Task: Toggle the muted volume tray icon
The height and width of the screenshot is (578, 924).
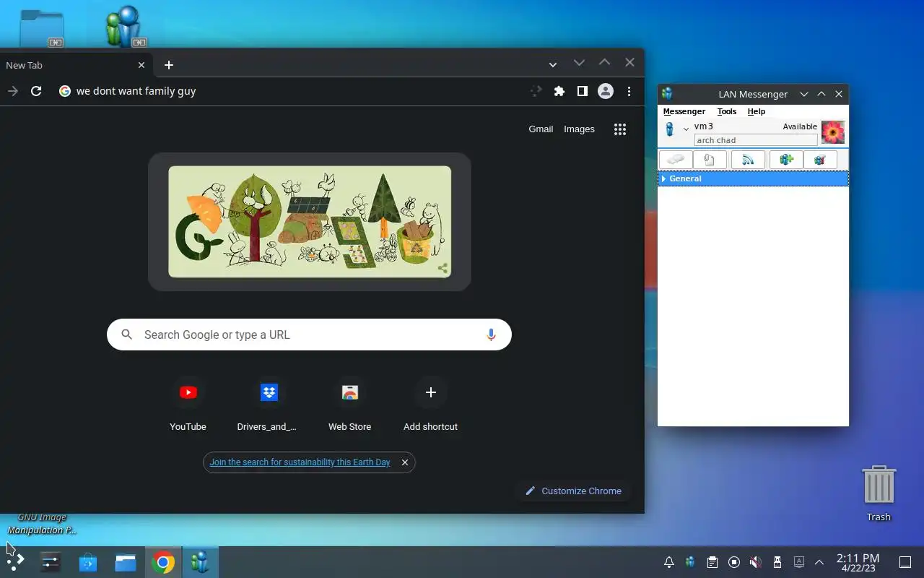Action: tap(755, 562)
